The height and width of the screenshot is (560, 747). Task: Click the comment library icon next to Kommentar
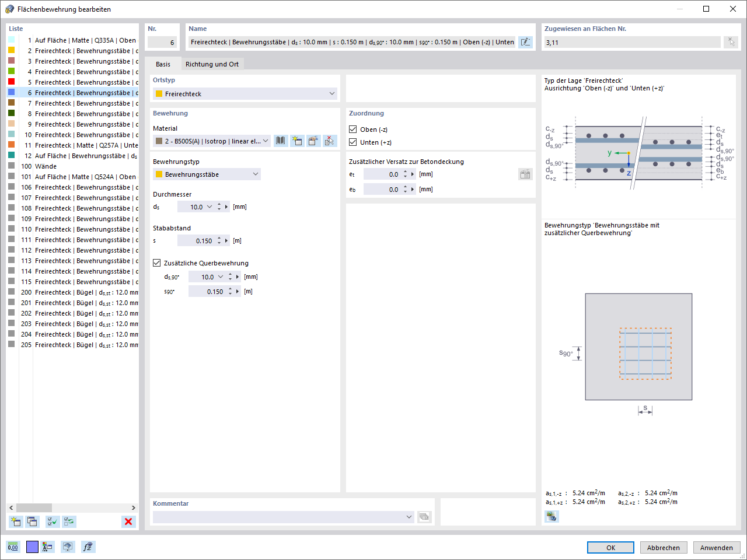tap(424, 517)
